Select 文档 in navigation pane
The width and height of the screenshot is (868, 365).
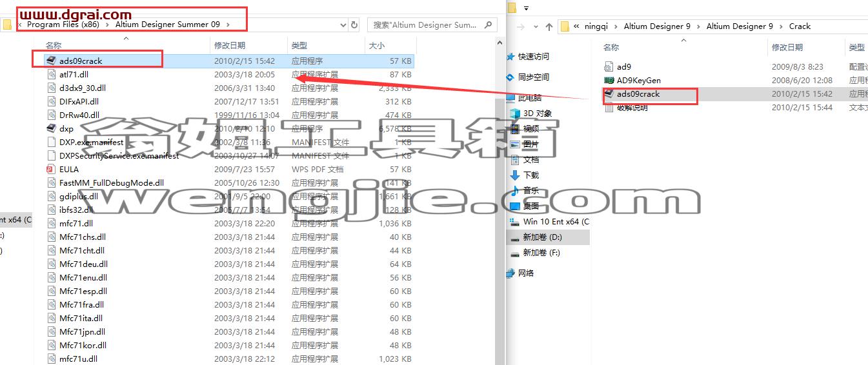[531, 160]
